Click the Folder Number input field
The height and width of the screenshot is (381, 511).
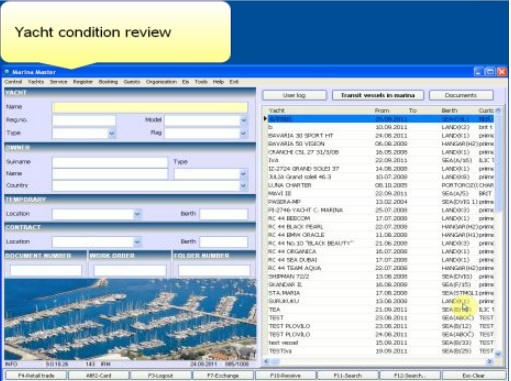(x=214, y=270)
